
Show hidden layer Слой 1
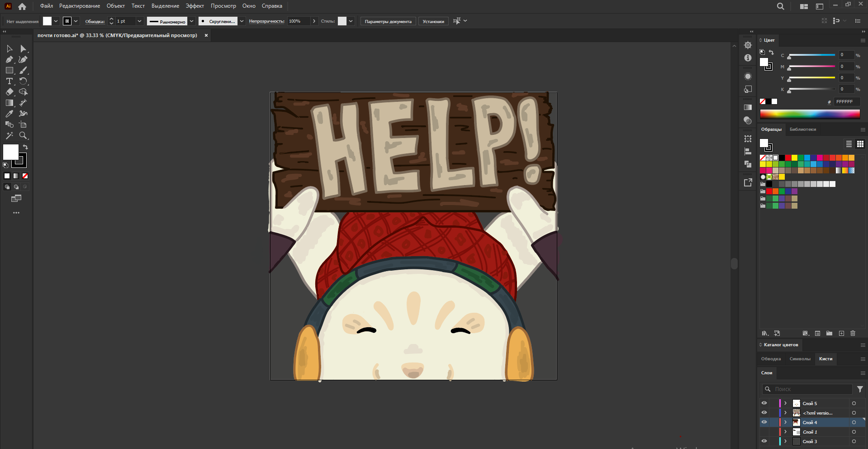[764, 432]
